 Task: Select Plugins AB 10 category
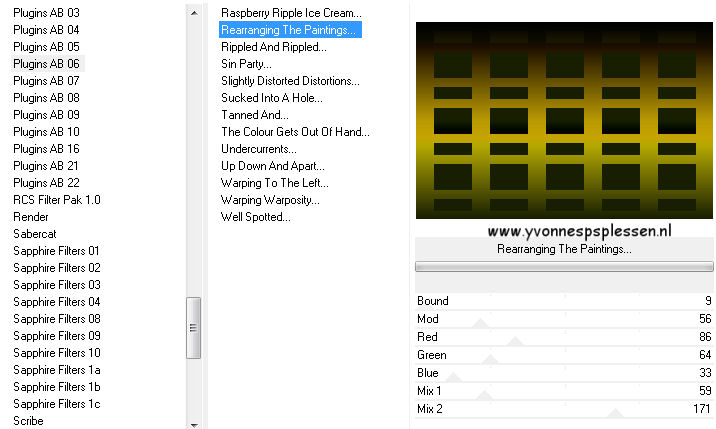click(46, 132)
